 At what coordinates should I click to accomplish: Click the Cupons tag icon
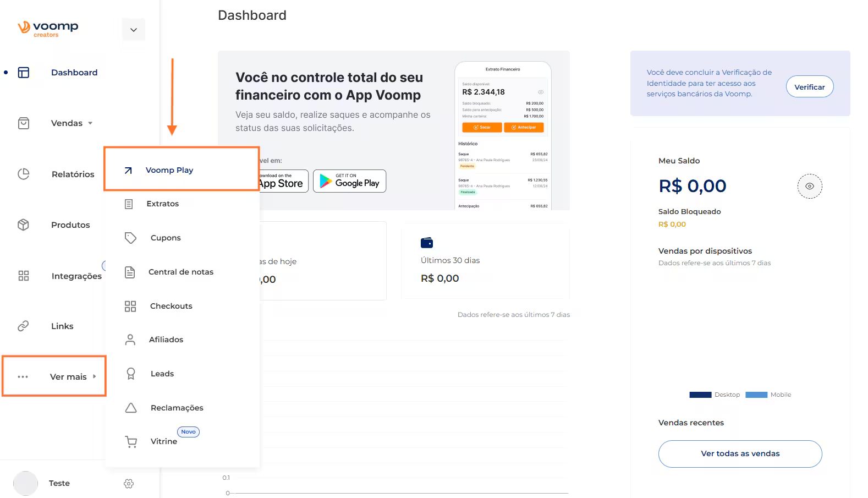coord(130,238)
